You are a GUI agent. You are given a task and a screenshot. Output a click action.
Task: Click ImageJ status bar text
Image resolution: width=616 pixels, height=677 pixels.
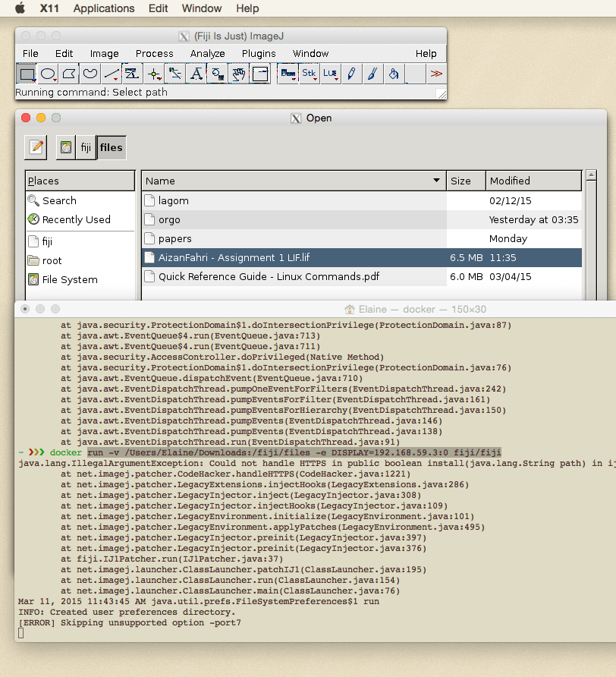pos(92,93)
